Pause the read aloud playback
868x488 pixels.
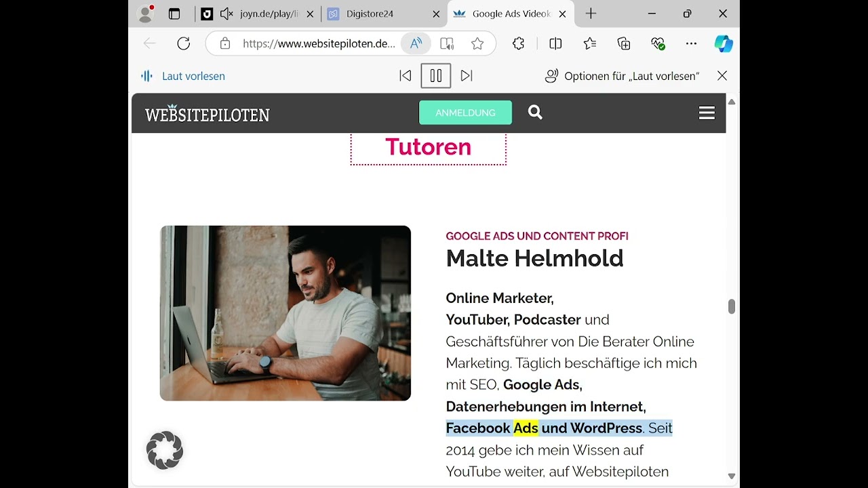click(x=436, y=76)
